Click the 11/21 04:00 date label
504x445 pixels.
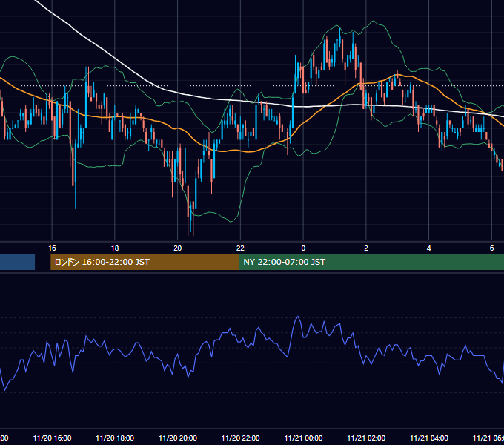[x=429, y=438]
